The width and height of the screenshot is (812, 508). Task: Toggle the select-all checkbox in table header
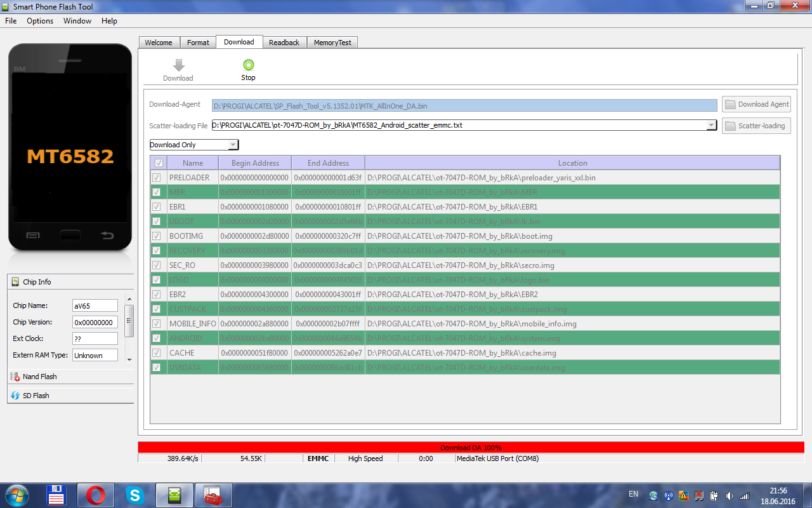(x=158, y=163)
